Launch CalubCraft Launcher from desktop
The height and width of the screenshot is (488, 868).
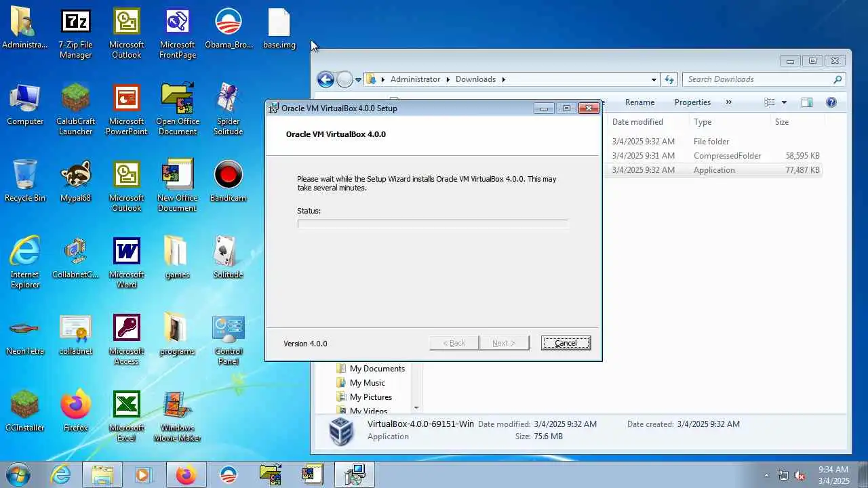coord(75,110)
